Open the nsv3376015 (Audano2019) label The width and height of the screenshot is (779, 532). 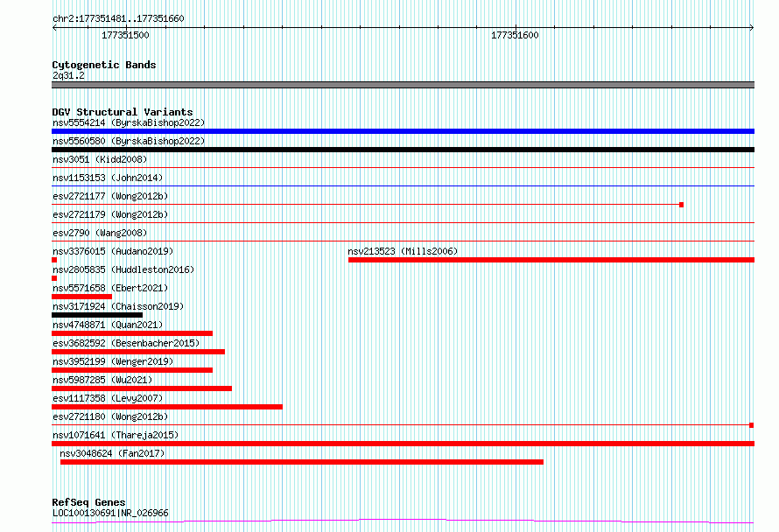(113, 251)
